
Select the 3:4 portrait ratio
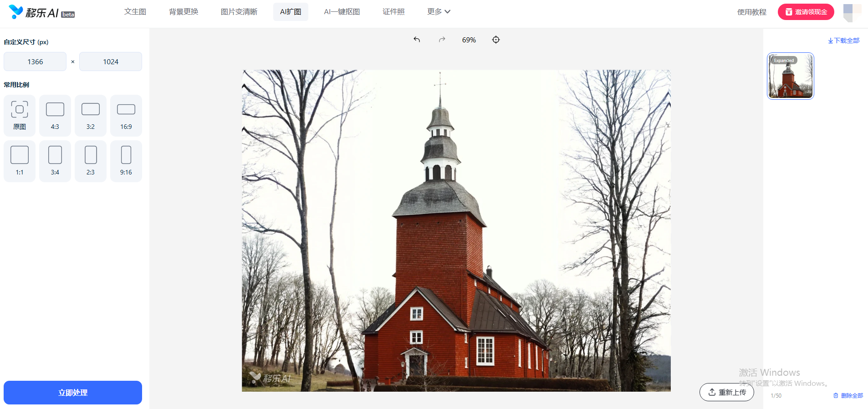(x=55, y=161)
